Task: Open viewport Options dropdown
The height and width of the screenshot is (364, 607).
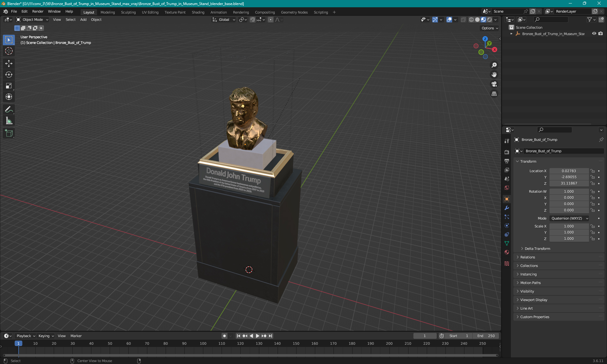Action: click(490, 28)
